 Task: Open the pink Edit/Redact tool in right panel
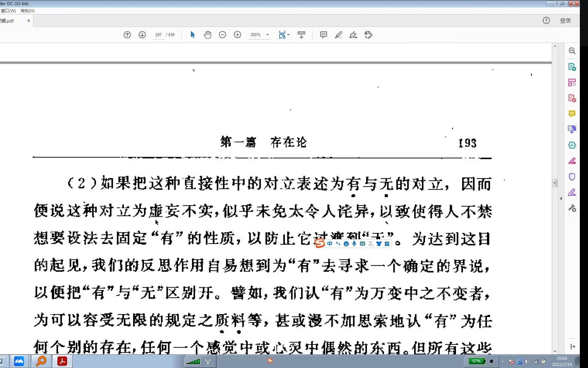point(572,161)
